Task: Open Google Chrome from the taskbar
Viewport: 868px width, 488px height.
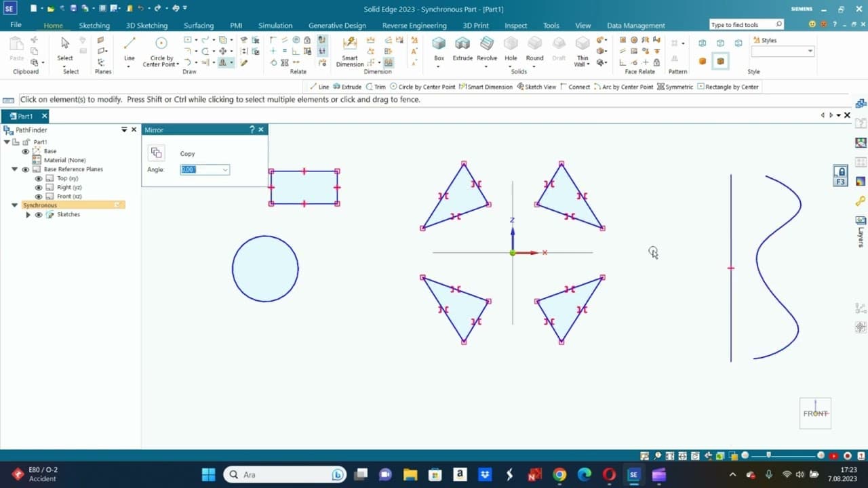Action: pos(559,474)
